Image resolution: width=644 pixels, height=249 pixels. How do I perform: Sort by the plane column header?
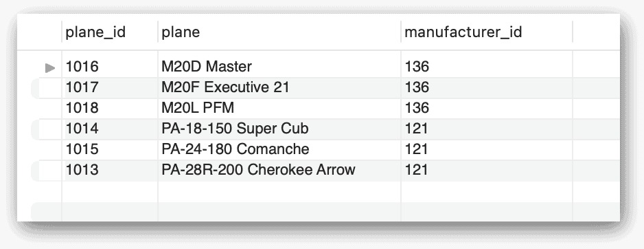coord(279,32)
